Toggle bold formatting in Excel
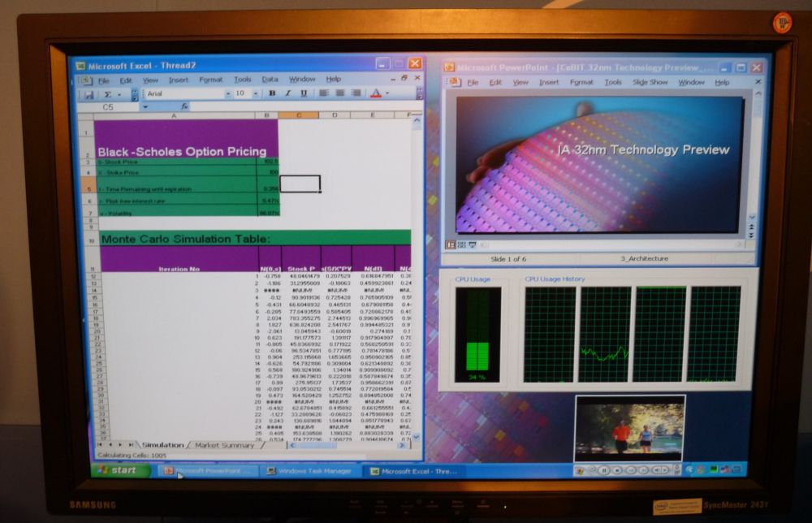The image size is (812, 523). point(272,93)
